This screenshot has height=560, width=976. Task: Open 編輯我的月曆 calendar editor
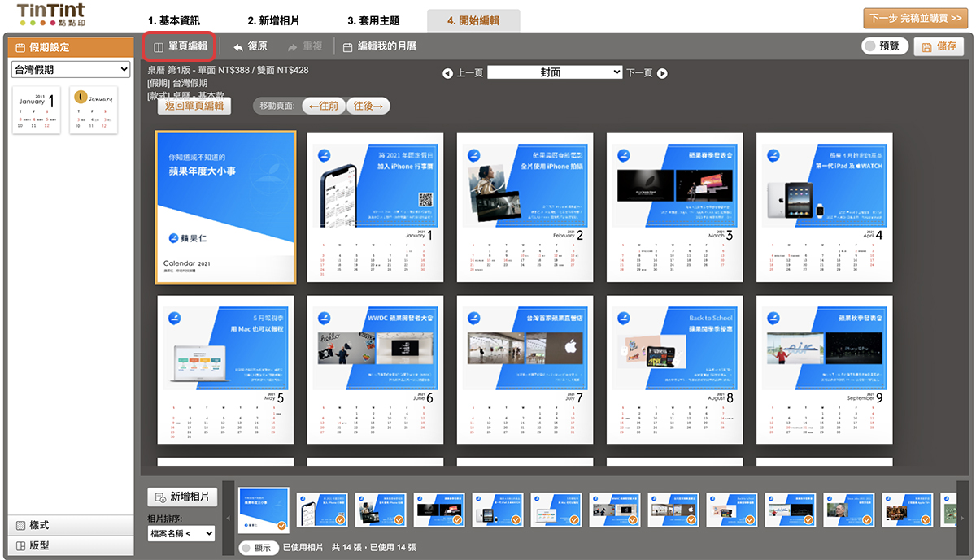[379, 46]
